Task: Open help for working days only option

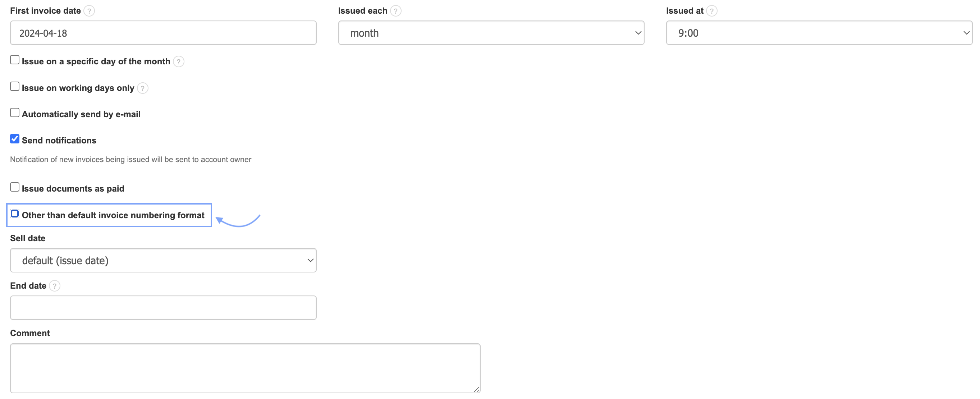Action: (142, 88)
